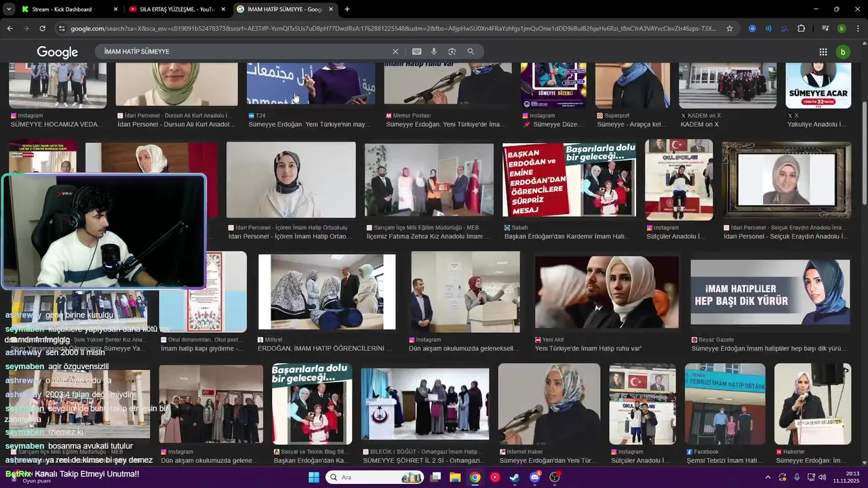
Task: Open the Şemsi Tebrizi Facebook image
Action: pos(725,404)
